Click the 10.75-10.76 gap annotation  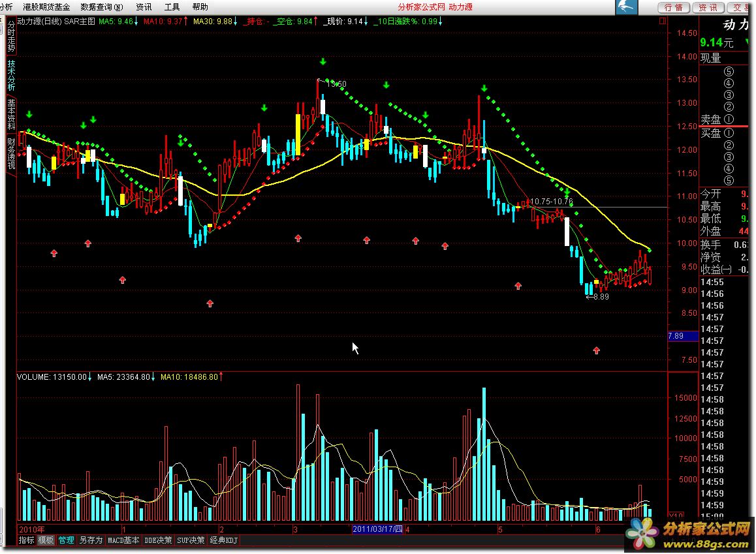pos(552,202)
